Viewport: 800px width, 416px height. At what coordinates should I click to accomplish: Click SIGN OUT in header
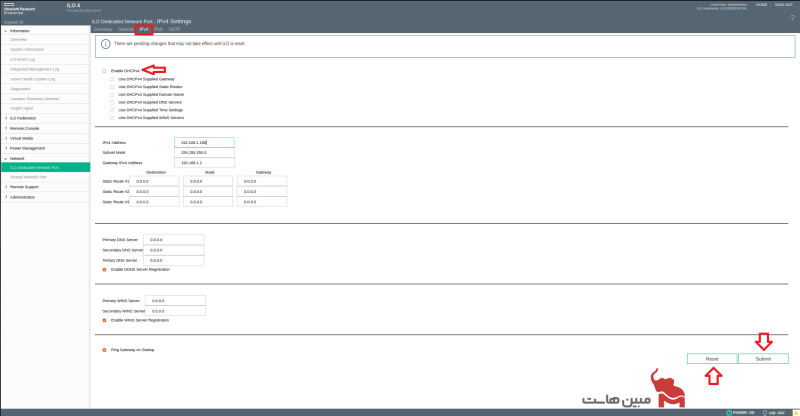[784, 5]
